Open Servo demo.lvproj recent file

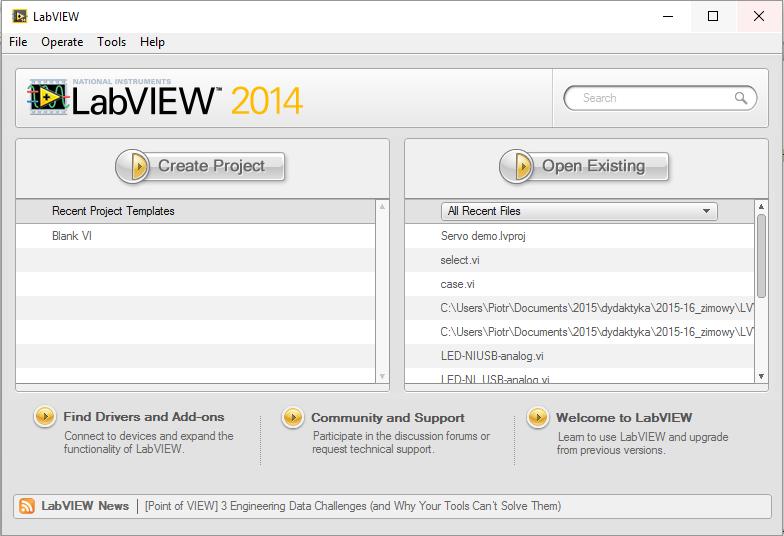pos(579,236)
